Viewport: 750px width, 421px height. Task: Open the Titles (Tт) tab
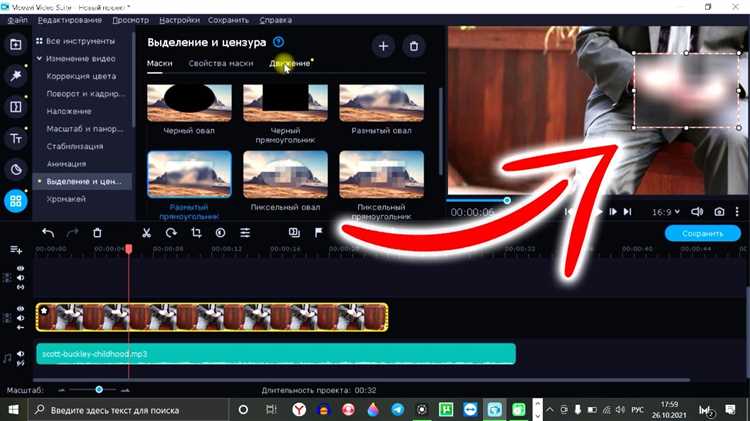point(16,138)
